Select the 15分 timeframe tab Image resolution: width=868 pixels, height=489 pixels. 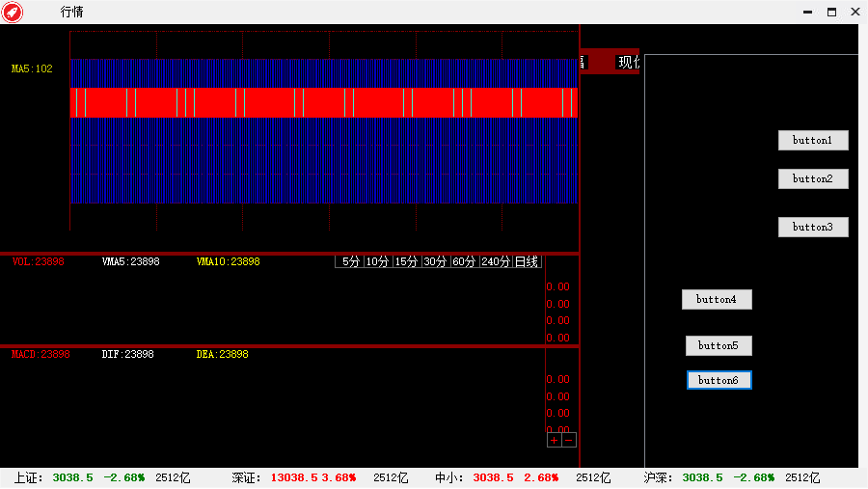[x=407, y=262]
